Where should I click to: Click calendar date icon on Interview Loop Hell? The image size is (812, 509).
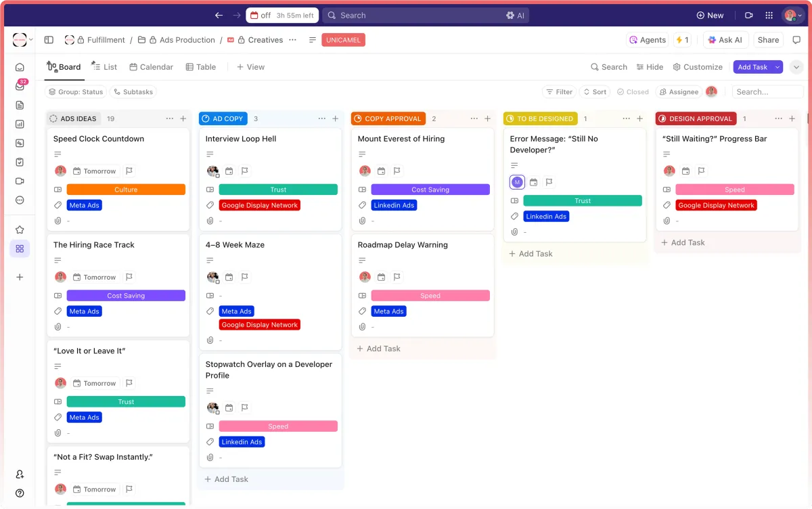point(229,171)
